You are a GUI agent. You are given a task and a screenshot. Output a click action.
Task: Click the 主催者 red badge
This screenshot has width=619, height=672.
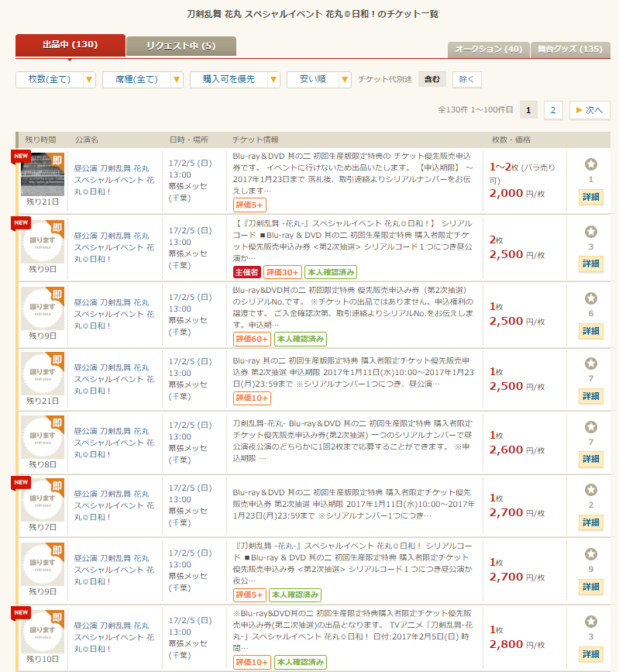(246, 272)
